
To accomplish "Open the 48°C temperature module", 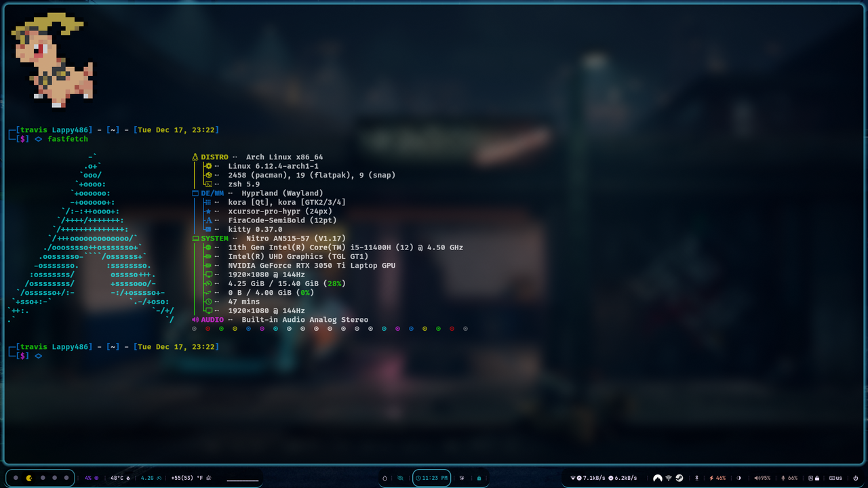I will [x=120, y=478].
